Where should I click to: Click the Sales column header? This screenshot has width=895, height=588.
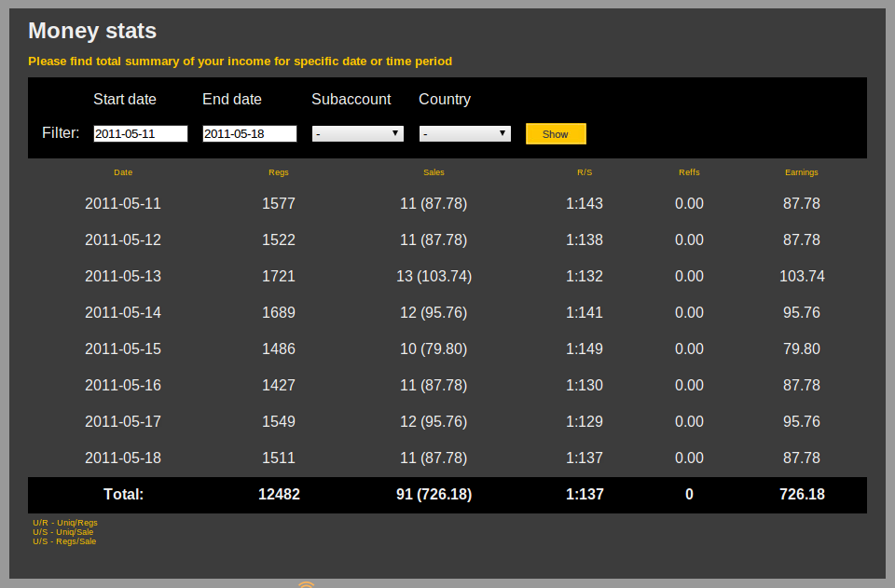tap(434, 172)
